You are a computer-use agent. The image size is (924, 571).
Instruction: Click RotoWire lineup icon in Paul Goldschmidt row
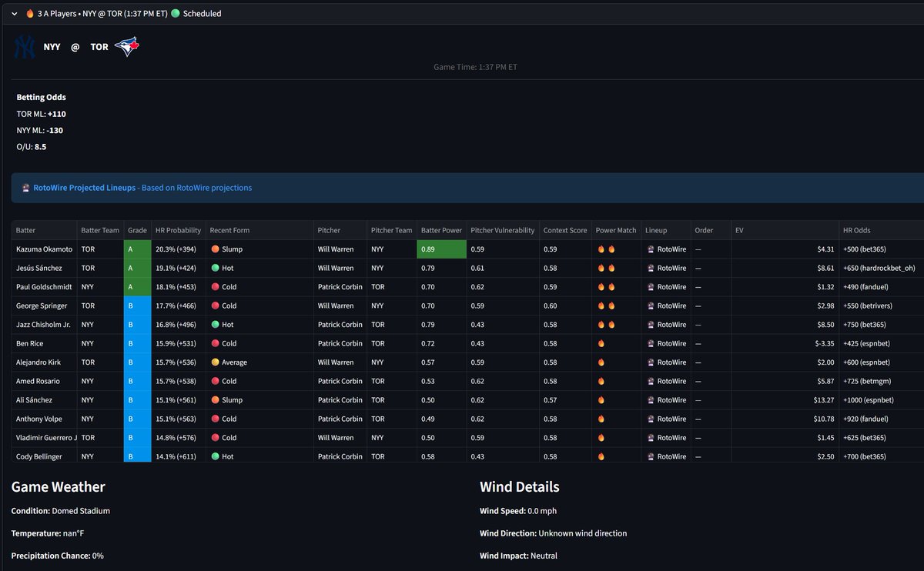click(651, 287)
